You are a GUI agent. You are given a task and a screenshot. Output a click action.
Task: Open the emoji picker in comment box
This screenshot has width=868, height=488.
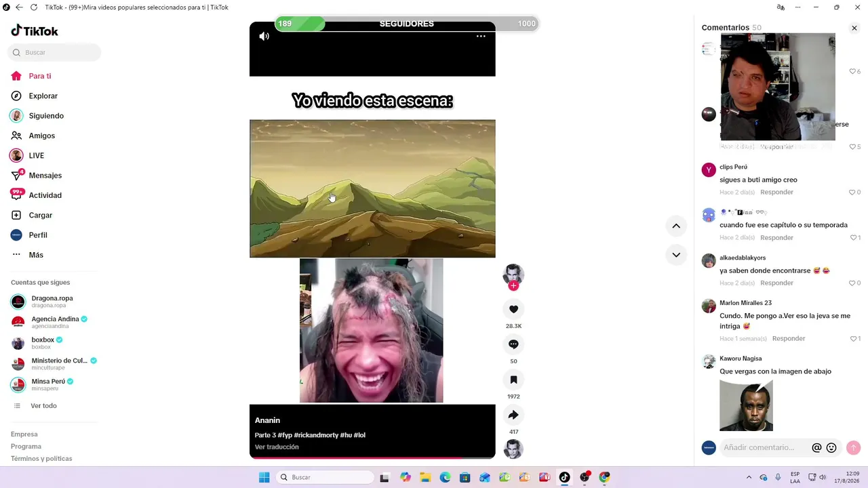pyautogui.click(x=831, y=447)
